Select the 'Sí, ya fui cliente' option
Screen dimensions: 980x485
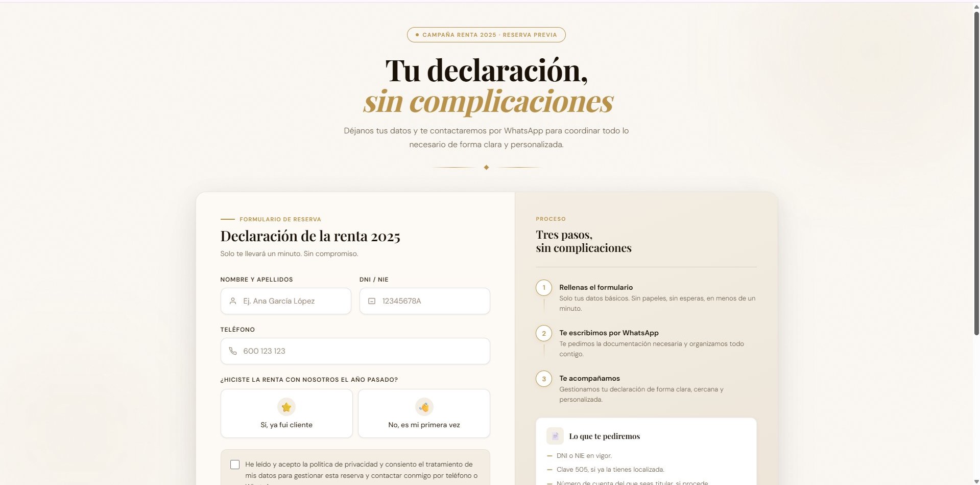coord(286,413)
